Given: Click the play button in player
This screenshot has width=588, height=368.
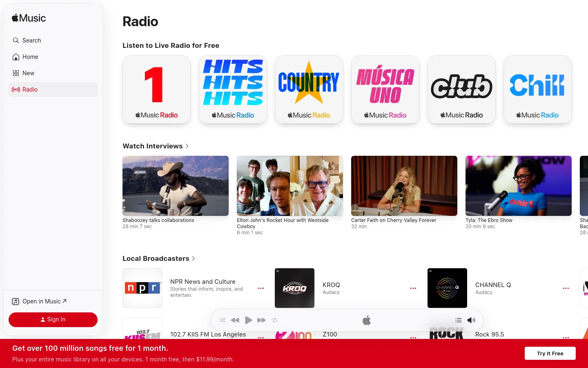Looking at the screenshot, I should [248, 320].
